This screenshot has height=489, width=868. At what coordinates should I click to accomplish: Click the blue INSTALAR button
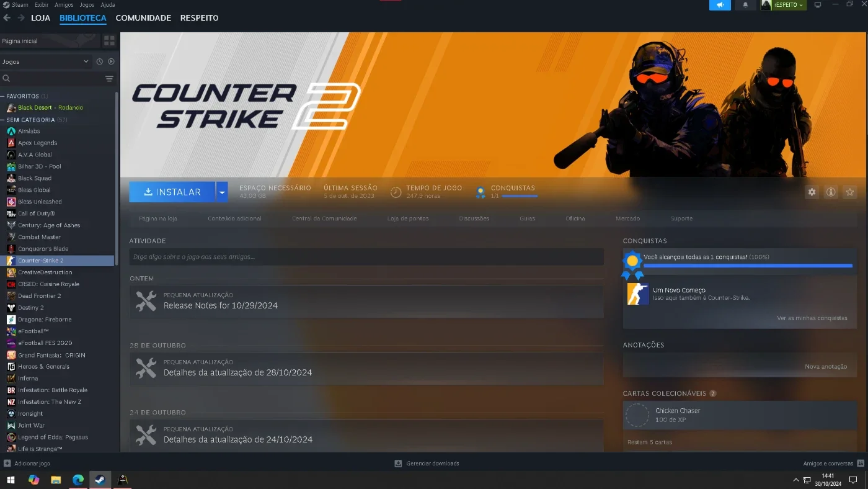pos(172,192)
